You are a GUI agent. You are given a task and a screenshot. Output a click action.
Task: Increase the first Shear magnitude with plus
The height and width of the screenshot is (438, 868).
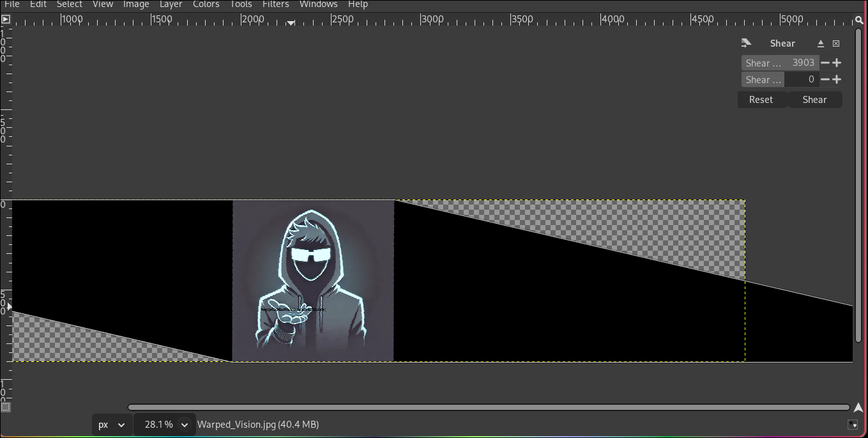837,63
